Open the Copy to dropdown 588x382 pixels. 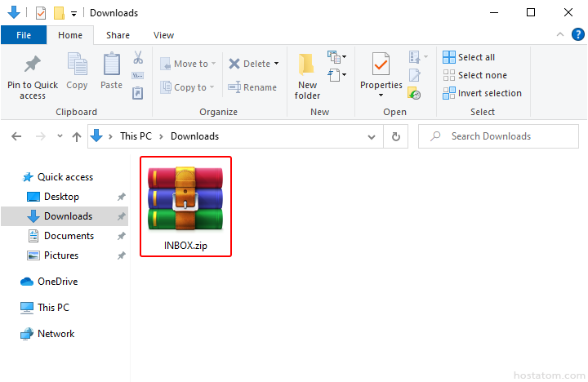pos(187,87)
